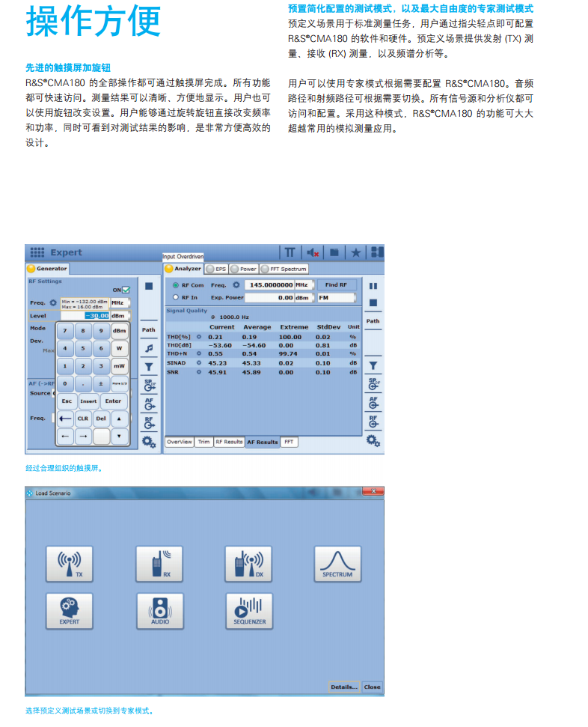Click the analyzer filter funnel icon
The width and height of the screenshot is (588, 727).
point(373,366)
